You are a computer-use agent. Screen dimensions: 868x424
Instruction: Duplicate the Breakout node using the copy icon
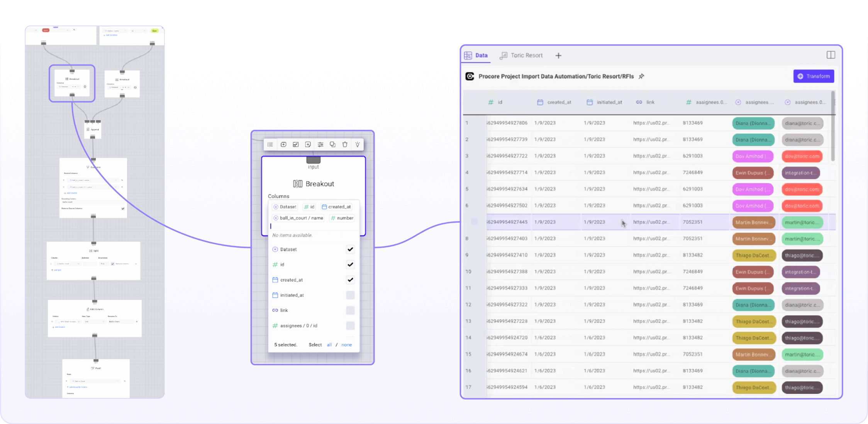click(x=332, y=145)
